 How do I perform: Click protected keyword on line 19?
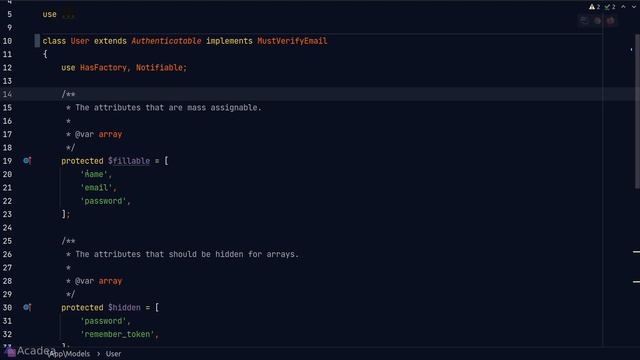(x=82, y=161)
